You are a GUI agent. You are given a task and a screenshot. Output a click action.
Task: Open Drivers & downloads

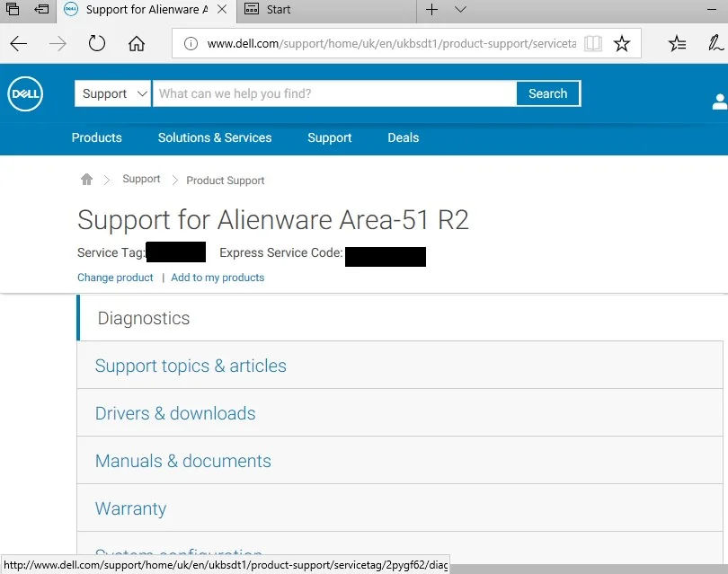tap(400, 413)
